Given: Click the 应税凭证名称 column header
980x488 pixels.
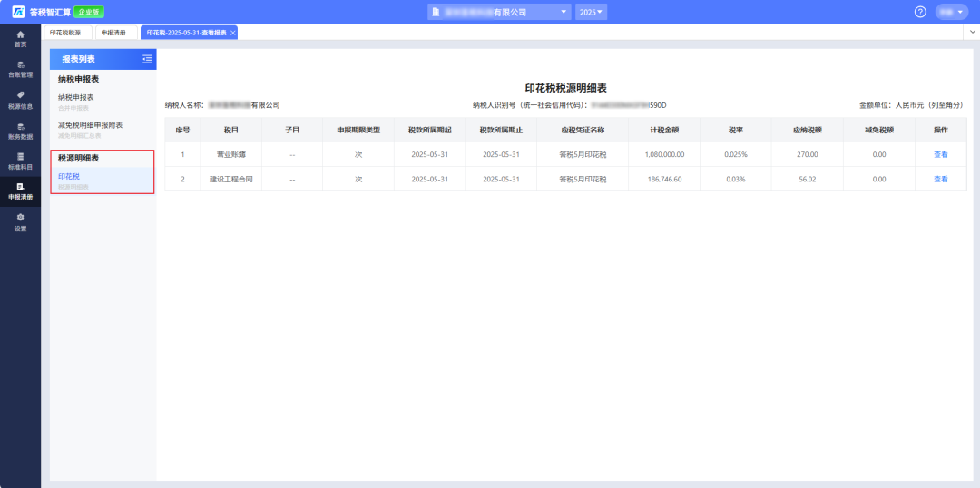Looking at the screenshot, I should point(583,130).
